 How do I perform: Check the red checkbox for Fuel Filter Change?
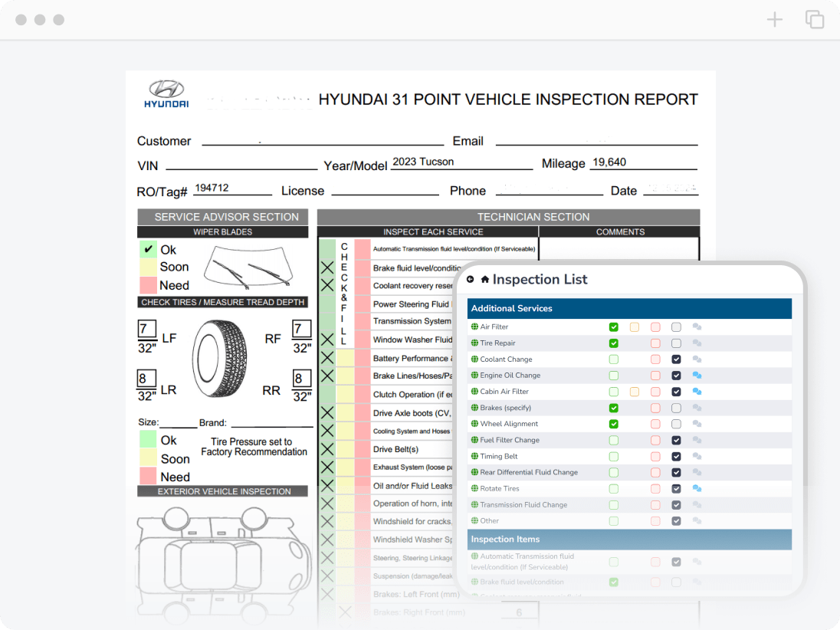(655, 441)
